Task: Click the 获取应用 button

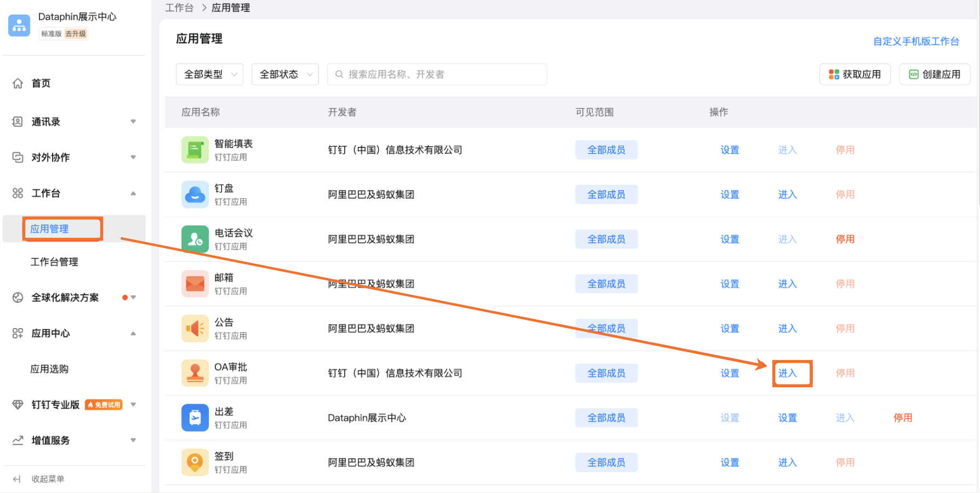Action: 855,74
